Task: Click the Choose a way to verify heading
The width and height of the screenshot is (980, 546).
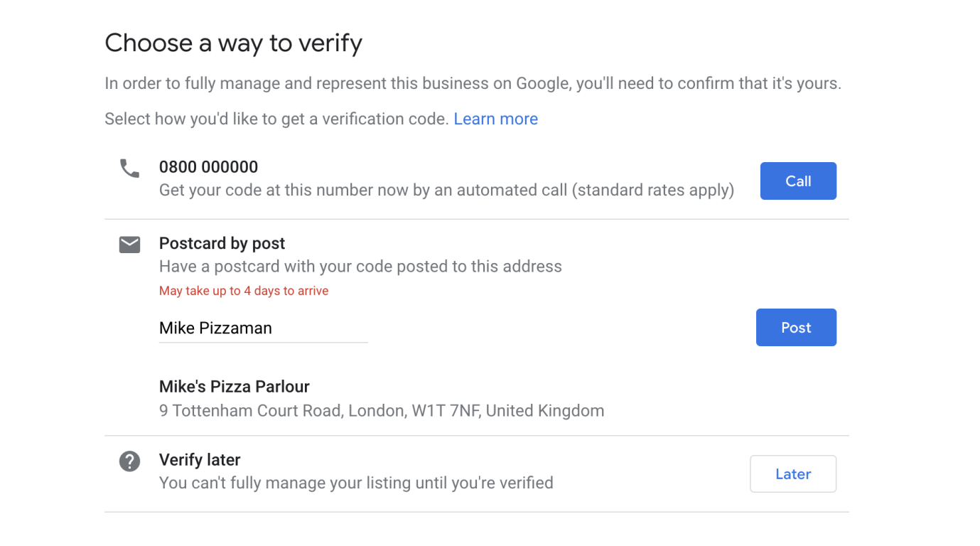Action: tap(233, 43)
